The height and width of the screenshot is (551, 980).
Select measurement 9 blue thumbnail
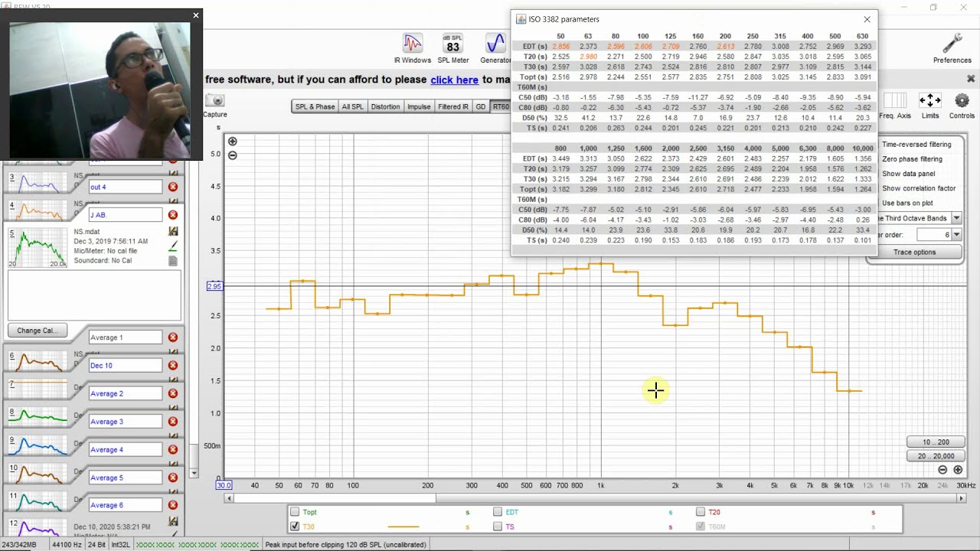(x=37, y=445)
